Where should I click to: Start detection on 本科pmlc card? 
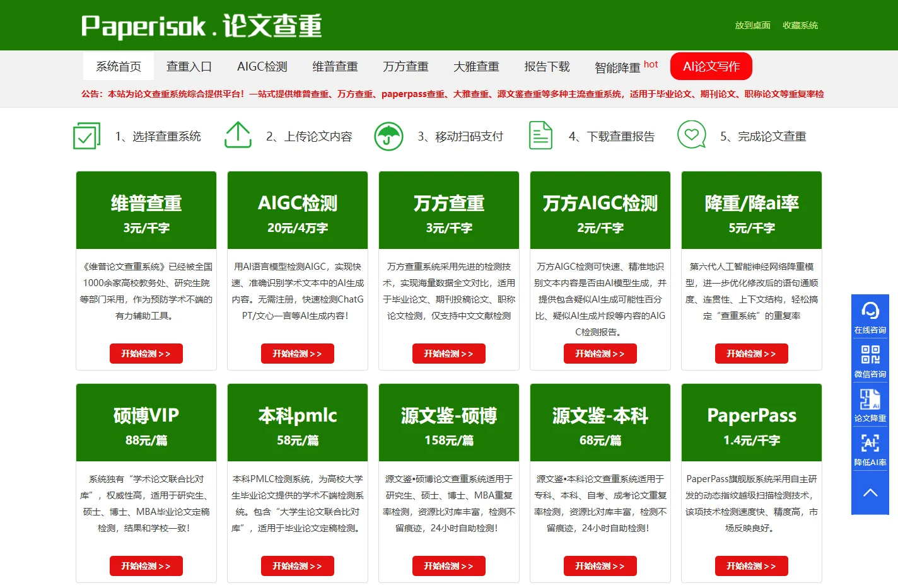pyautogui.click(x=298, y=566)
